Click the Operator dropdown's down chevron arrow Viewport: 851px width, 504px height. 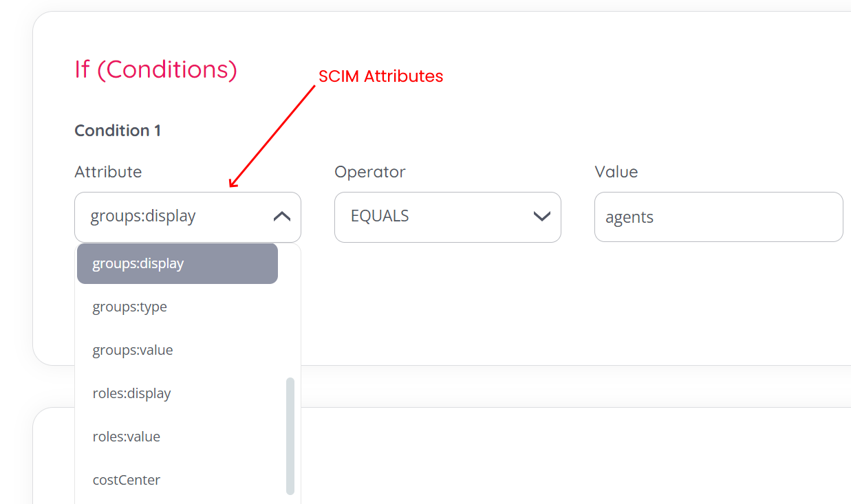tap(542, 217)
